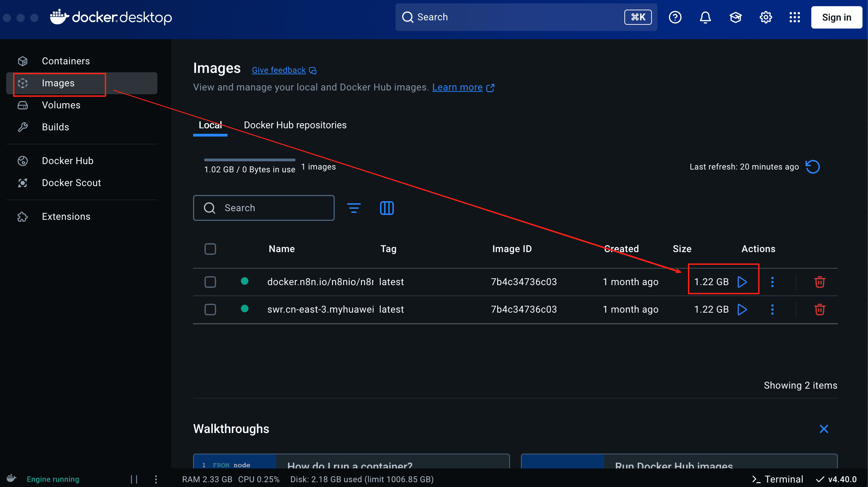Open the apps grid icon
This screenshot has width=868, height=487.
click(794, 17)
